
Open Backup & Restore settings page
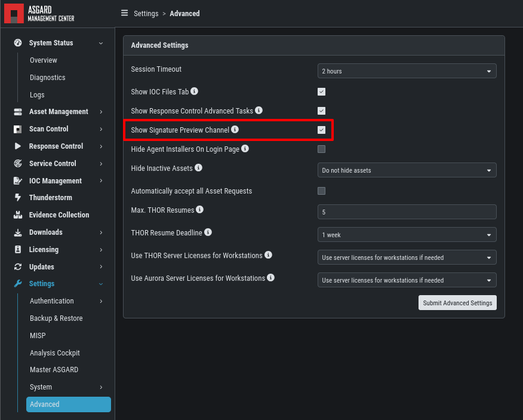point(56,318)
